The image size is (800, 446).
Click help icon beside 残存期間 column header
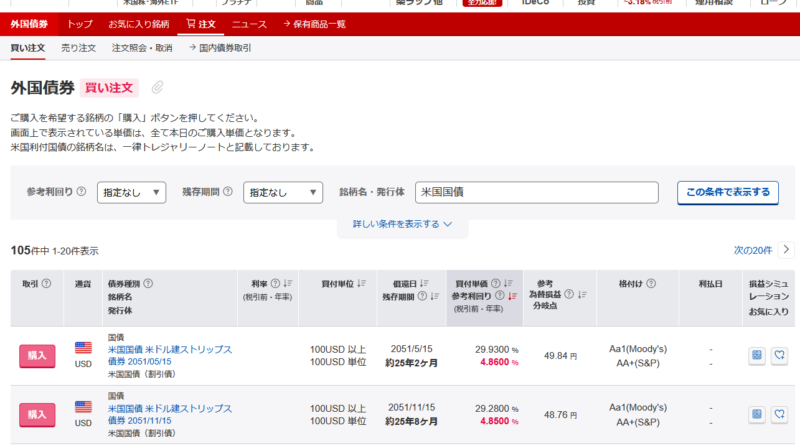(x=422, y=296)
